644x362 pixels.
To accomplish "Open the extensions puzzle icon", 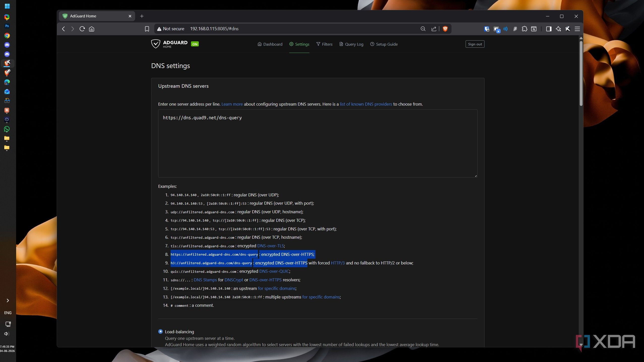I will coord(524,29).
